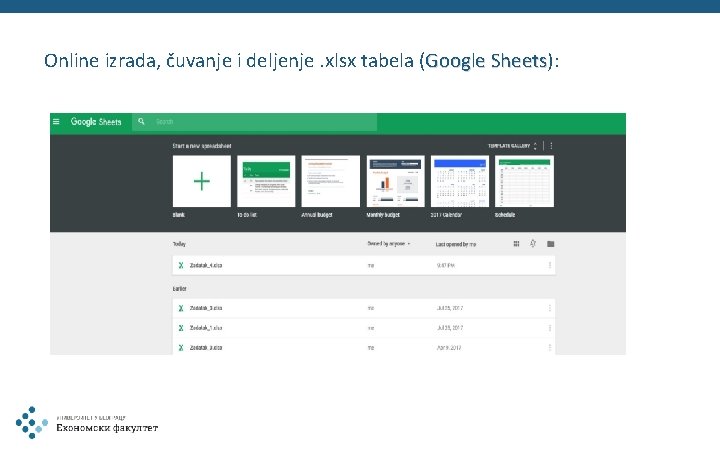The height and width of the screenshot is (450, 720).
Task: Open the 2017 Calendar template thumbnail
Action: tap(460, 181)
